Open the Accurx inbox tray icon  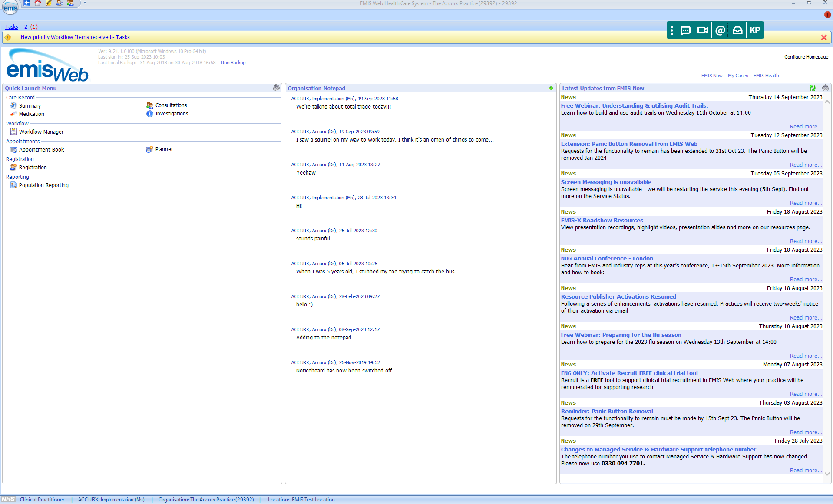737,30
